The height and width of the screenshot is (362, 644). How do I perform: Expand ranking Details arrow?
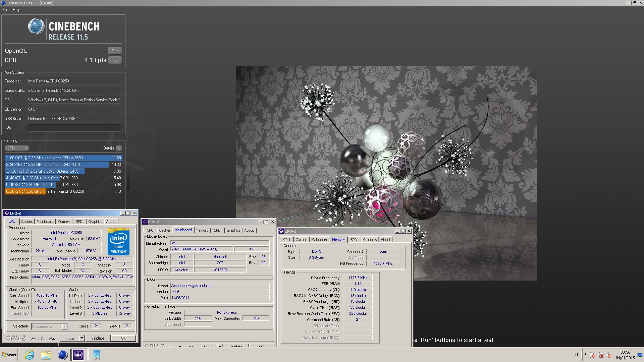pyautogui.click(x=119, y=148)
